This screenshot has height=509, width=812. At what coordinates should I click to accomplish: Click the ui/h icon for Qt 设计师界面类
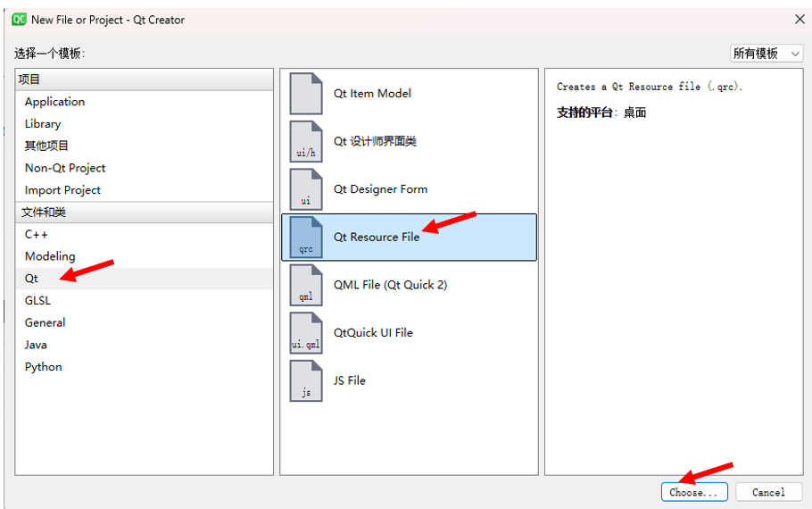pyautogui.click(x=306, y=141)
